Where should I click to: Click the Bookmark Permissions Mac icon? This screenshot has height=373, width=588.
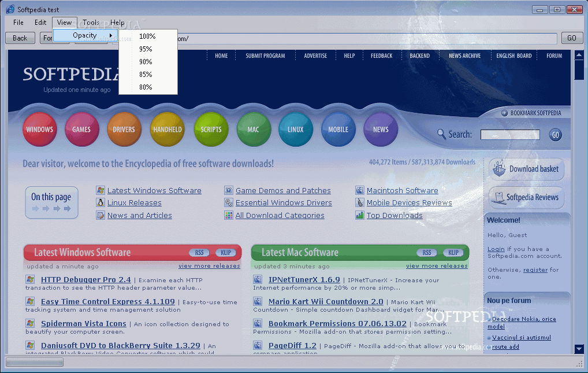pyautogui.click(x=258, y=323)
